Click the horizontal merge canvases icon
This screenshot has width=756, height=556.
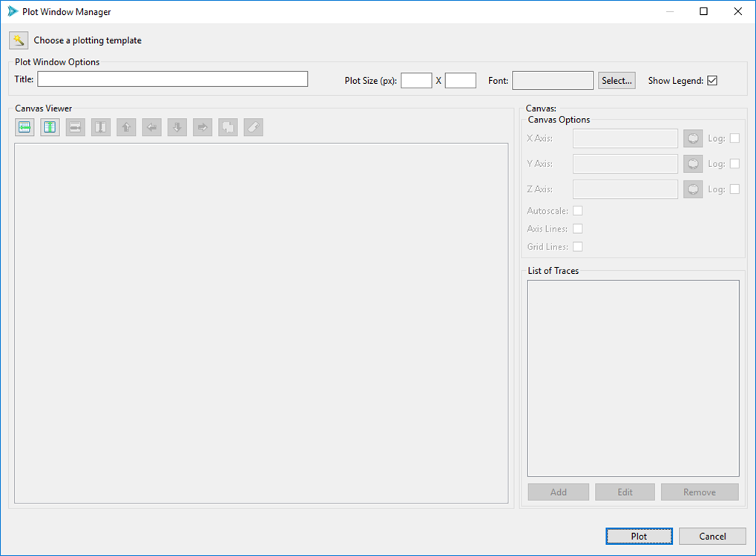[x=75, y=127]
